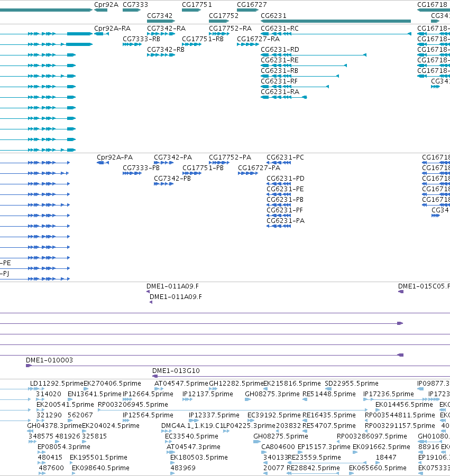Select the EK204024.5prime EST label
This screenshot has width=450, height=476.
pos(111,426)
